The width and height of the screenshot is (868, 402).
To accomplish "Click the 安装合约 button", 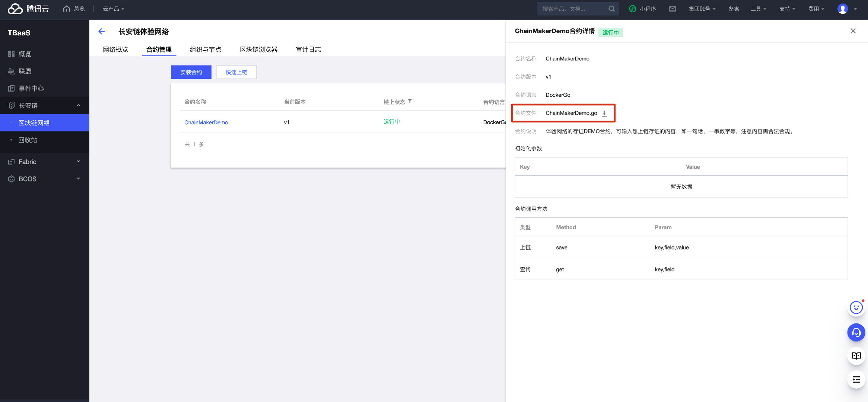I will [191, 72].
